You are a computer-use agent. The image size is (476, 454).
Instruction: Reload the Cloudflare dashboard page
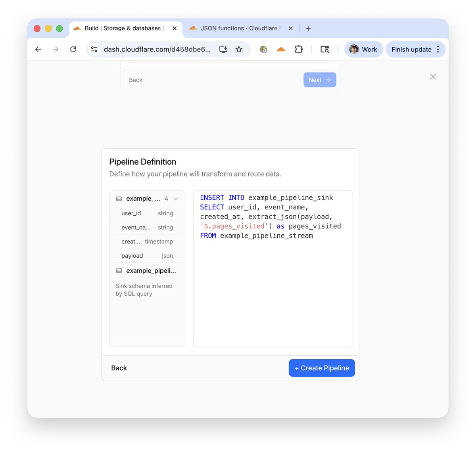pyautogui.click(x=73, y=49)
